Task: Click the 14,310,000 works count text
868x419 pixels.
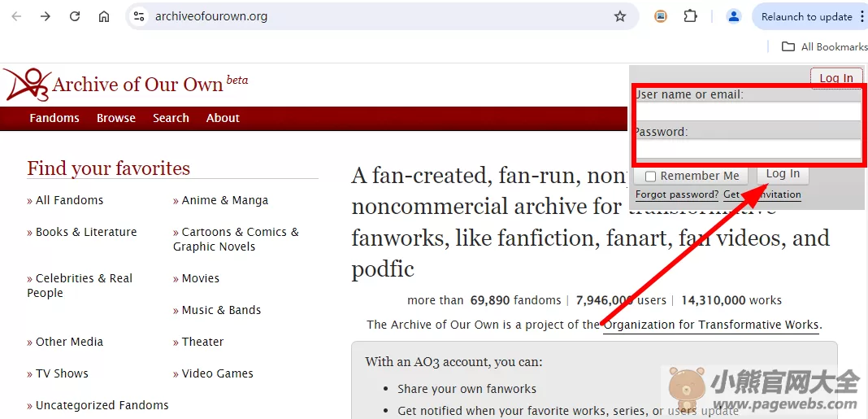Action: click(x=731, y=300)
